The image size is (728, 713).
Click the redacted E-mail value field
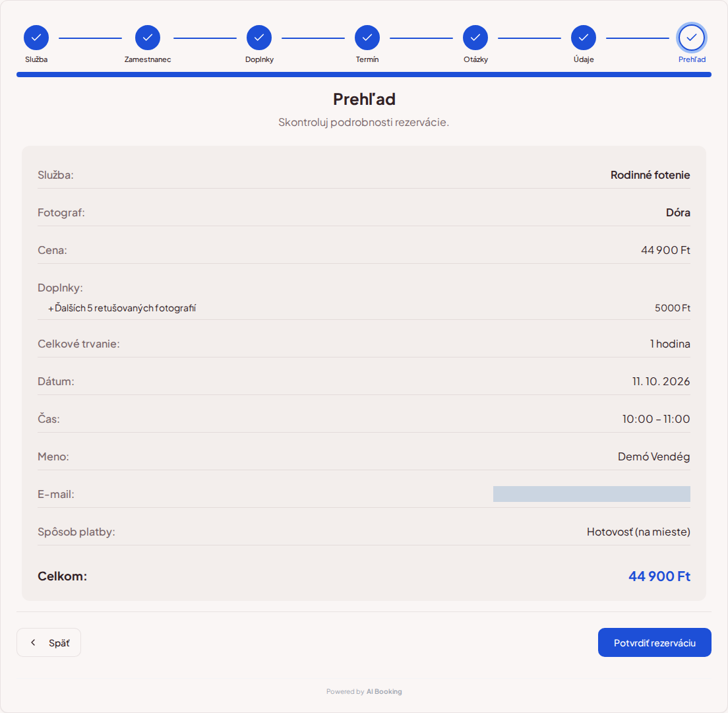click(x=591, y=494)
